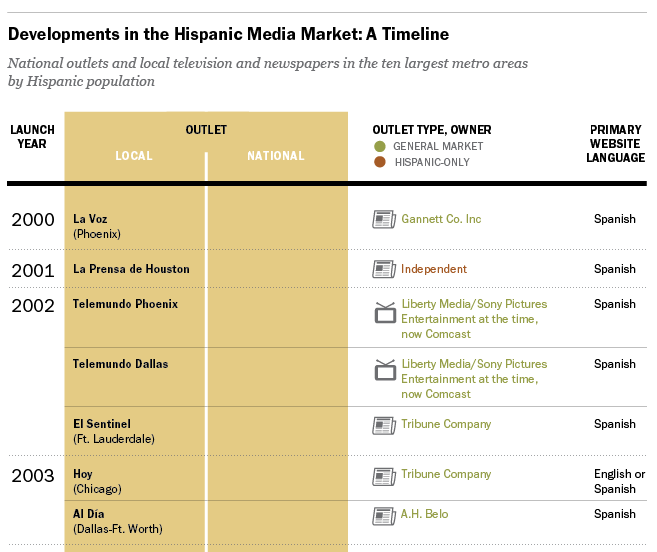
Task: Click the Independent owner text
Action: pyautogui.click(x=434, y=269)
